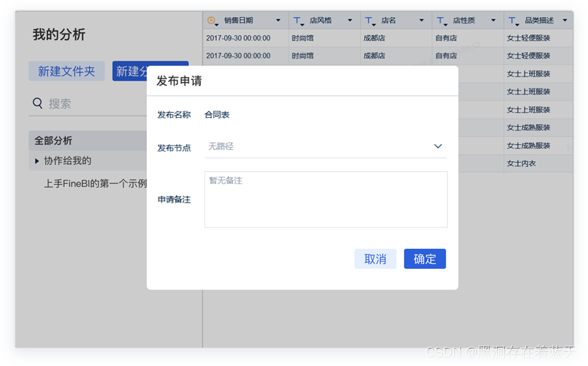Click the text type icon of 店风格 column

tap(297, 21)
